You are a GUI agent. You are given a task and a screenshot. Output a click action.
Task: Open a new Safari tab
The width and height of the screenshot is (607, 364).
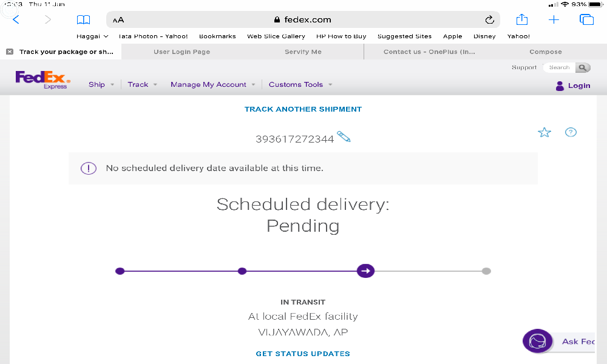554,20
